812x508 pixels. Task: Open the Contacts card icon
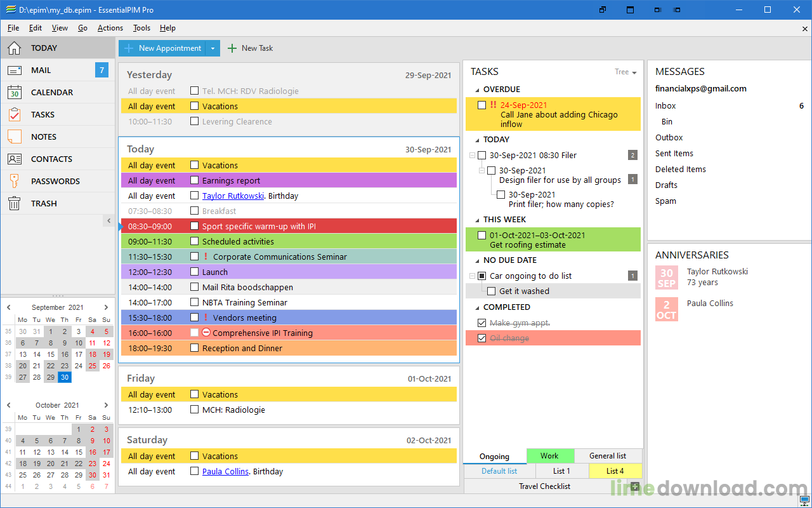[x=15, y=159]
